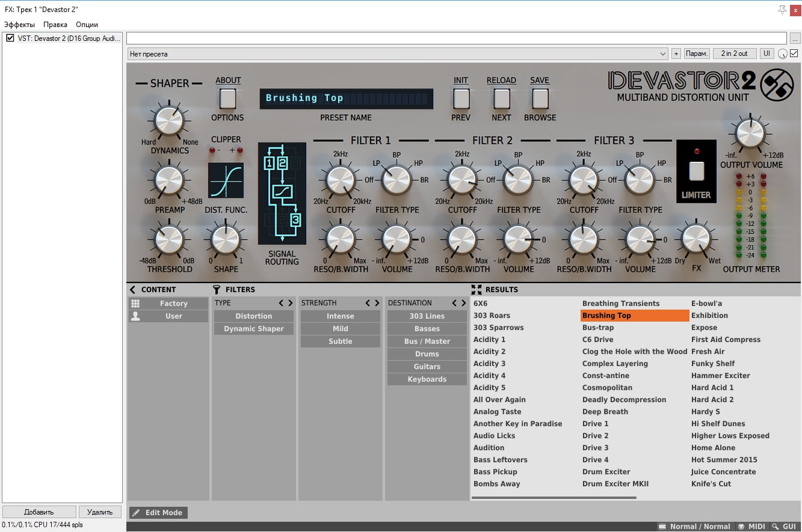Viewport: 802px width, 532px height.
Task: Pin the FX window with the pin icon
Action: [782, 10]
